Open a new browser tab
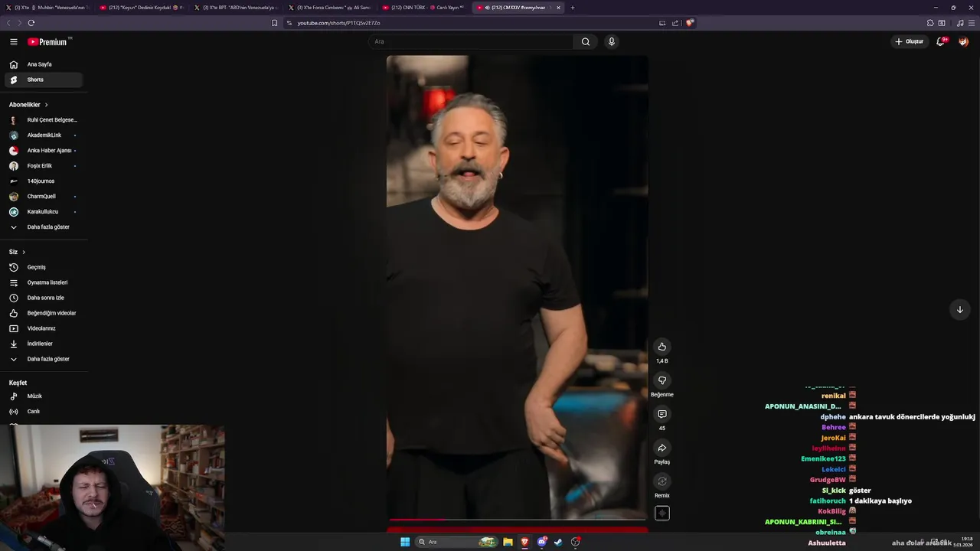The height and width of the screenshot is (551, 980). click(x=573, y=8)
